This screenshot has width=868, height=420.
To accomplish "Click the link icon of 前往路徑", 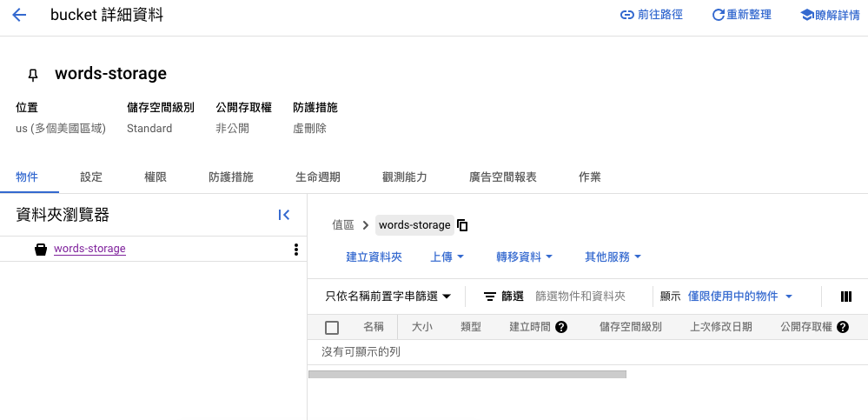I will (626, 15).
